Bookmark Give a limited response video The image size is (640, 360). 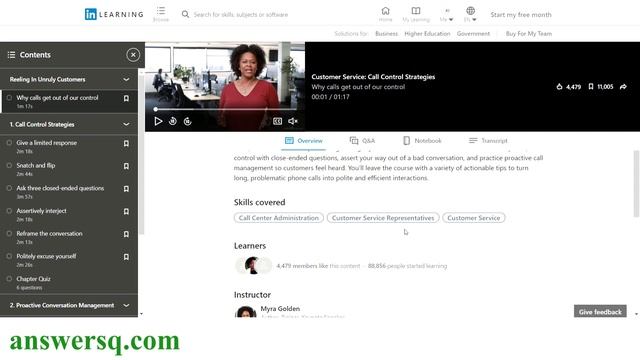tap(127, 143)
